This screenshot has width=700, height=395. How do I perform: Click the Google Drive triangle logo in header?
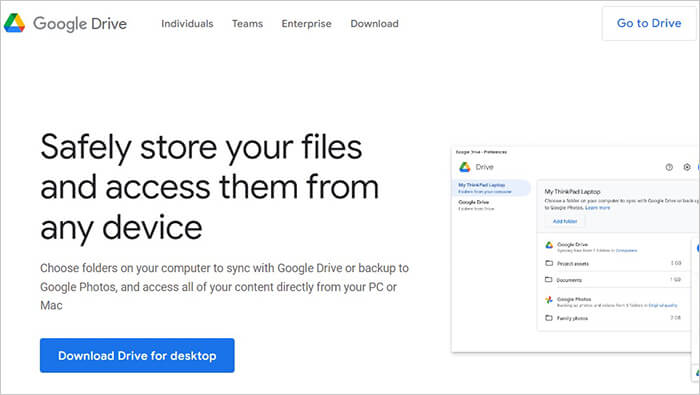point(15,23)
